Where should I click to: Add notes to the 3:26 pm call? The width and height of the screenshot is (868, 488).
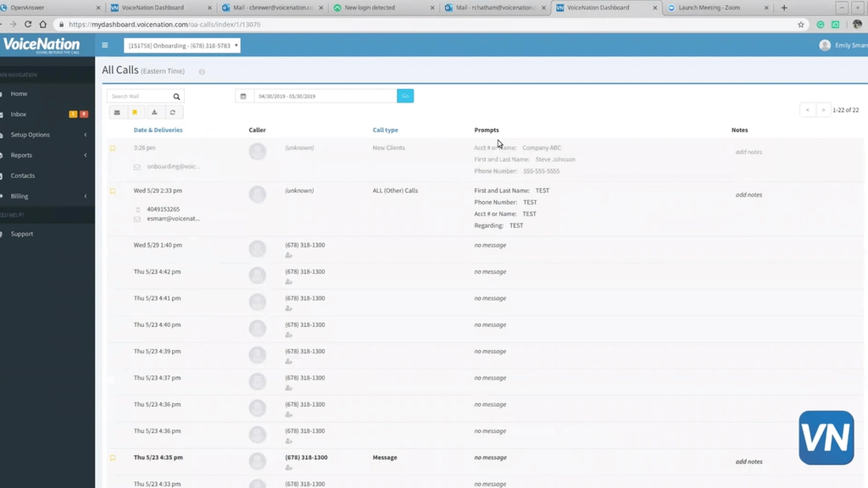(x=748, y=152)
